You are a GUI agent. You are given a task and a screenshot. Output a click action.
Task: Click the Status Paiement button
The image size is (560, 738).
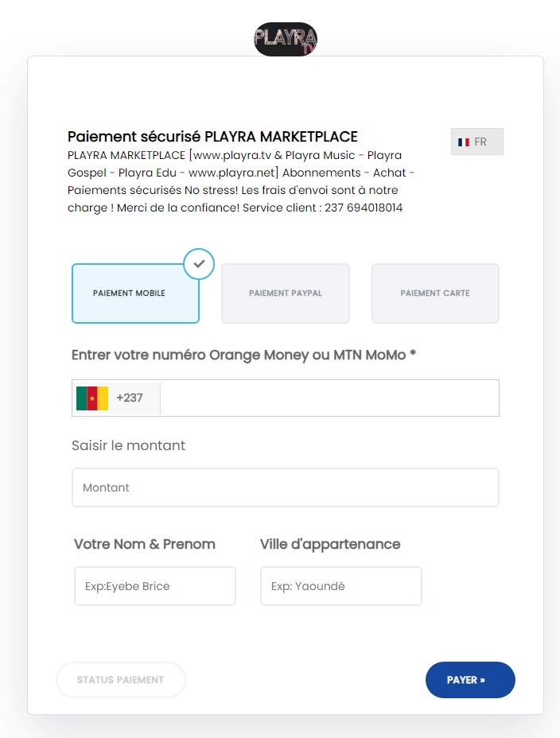tap(120, 680)
